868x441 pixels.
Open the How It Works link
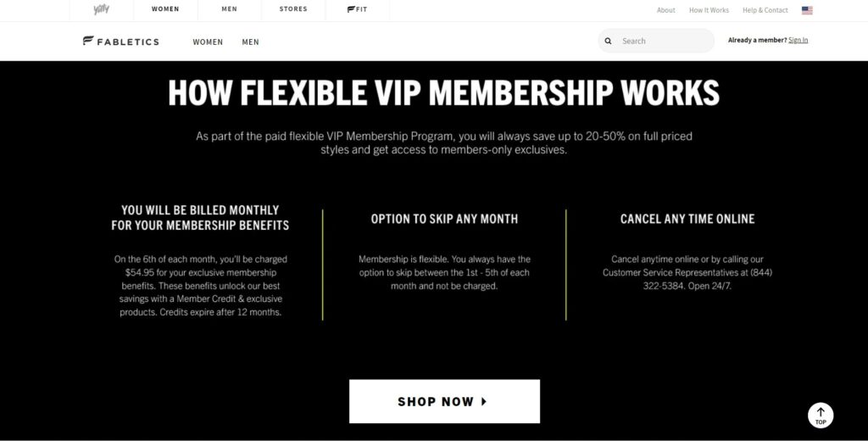pyautogui.click(x=709, y=10)
